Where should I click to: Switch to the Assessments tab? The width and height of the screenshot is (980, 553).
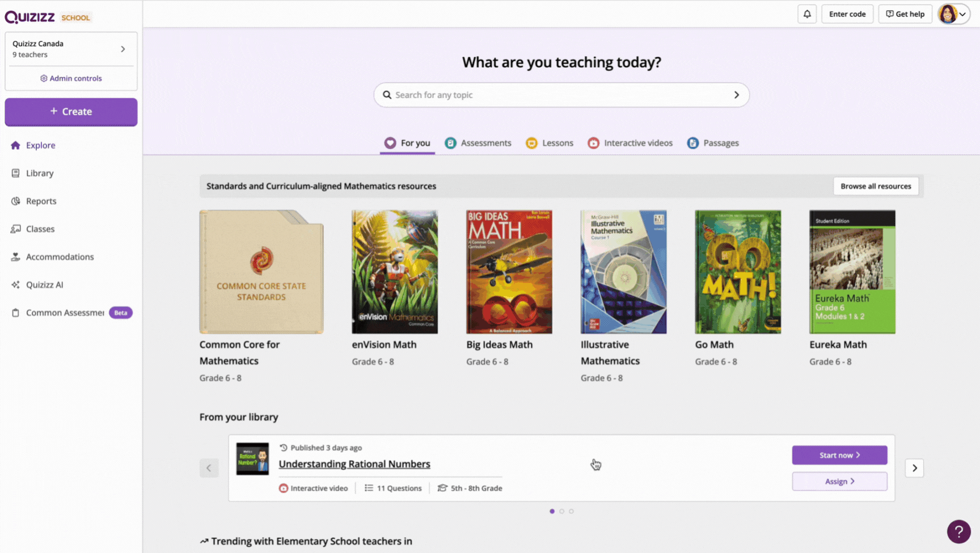478,143
